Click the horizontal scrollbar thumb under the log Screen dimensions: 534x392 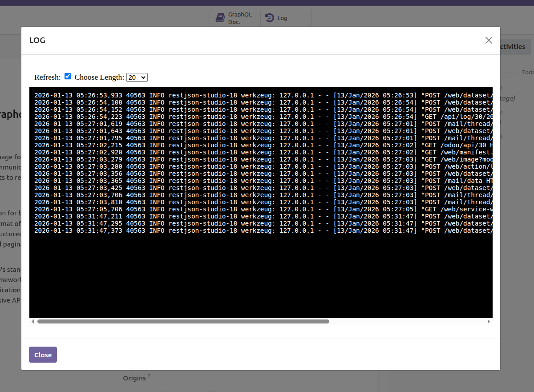coord(183,321)
